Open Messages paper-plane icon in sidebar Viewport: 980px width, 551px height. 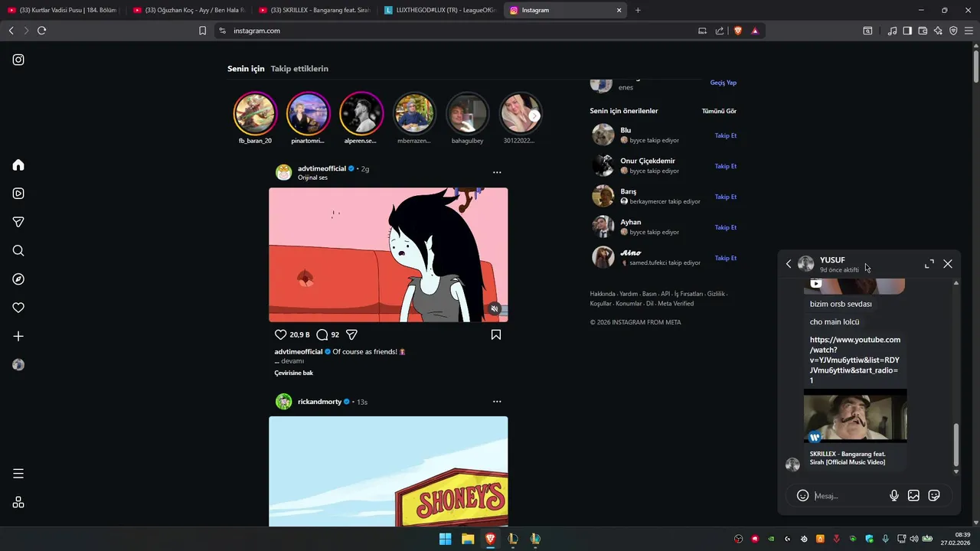click(18, 222)
